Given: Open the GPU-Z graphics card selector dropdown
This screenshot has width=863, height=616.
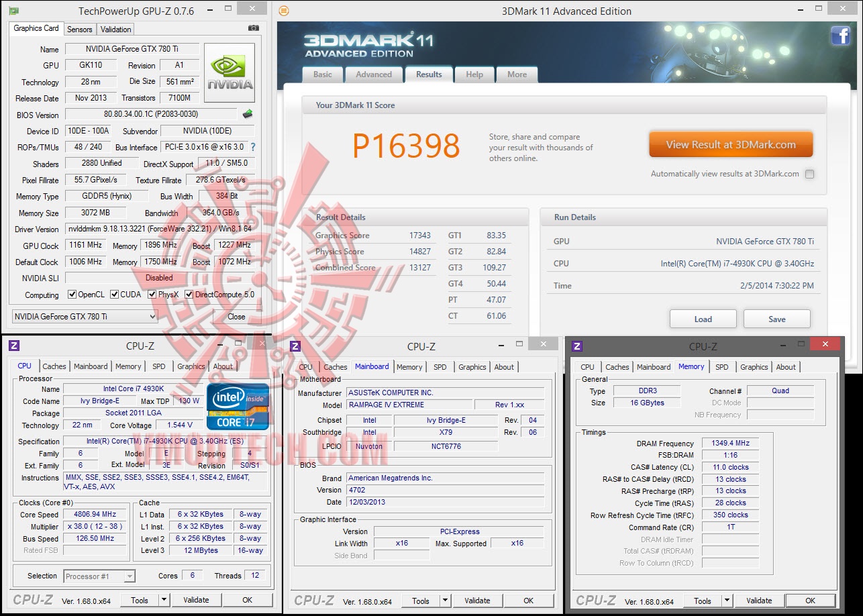Looking at the screenshot, I should click(85, 316).
